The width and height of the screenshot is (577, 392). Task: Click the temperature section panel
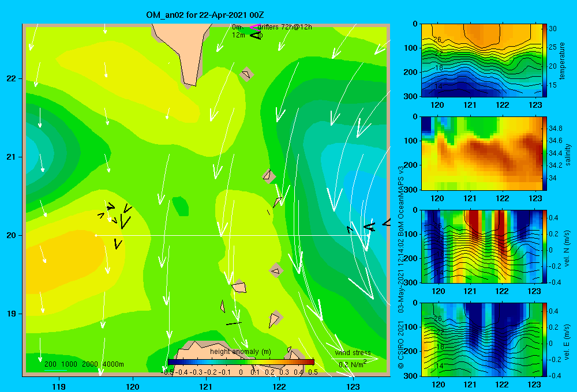pyautogui.click(x=481, y=61)
